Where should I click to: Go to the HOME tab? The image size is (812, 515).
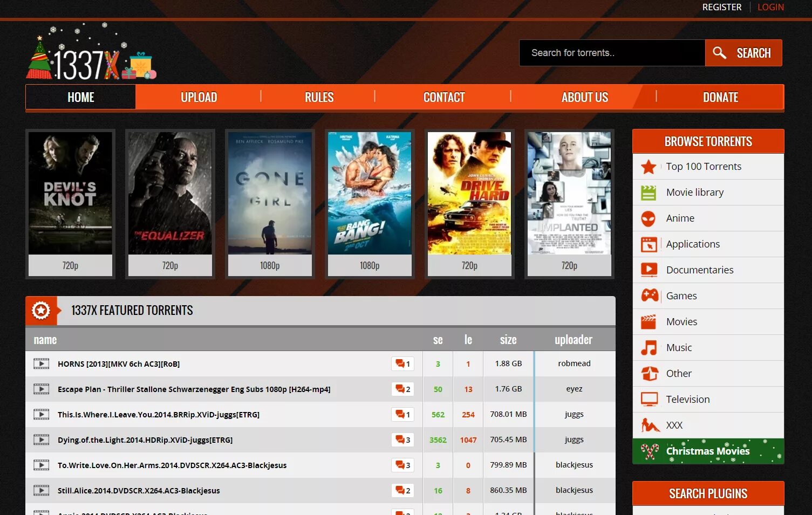coord(81,98)
